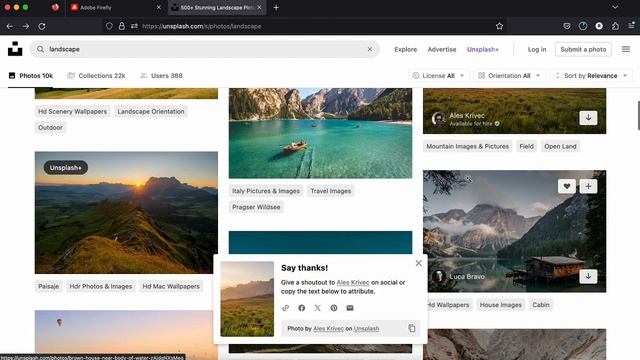Select the Paisaje tag
The width and height of the screenshot is (640, 360).
48,286
